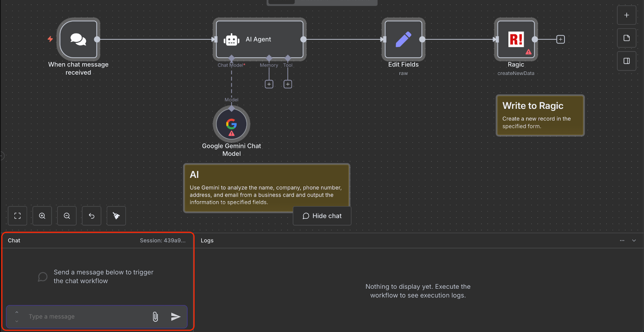644x332 pixels.
Task: Collapse the Logs panel with chevron
Action: pyautogui.click(x=634, y=240)
